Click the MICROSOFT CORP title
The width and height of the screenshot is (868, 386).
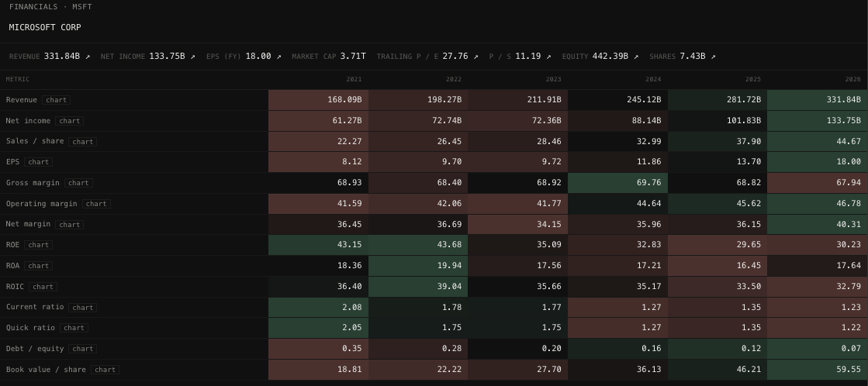45,27
